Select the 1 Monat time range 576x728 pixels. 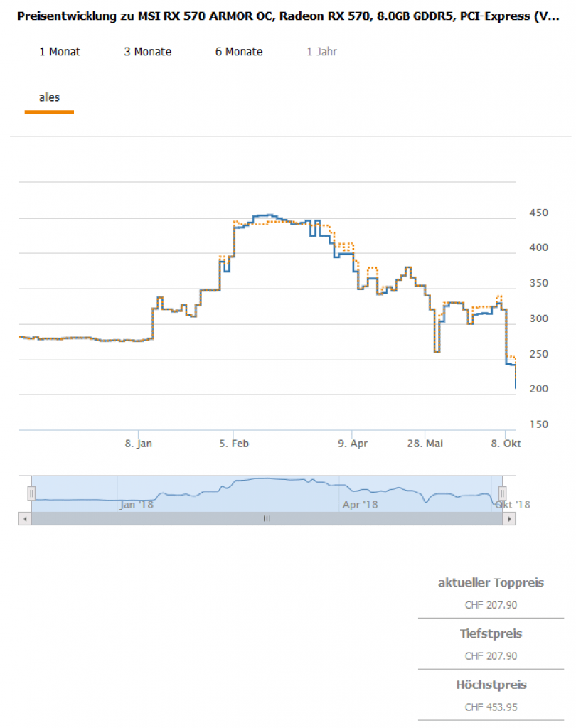(x=60, y=52)
